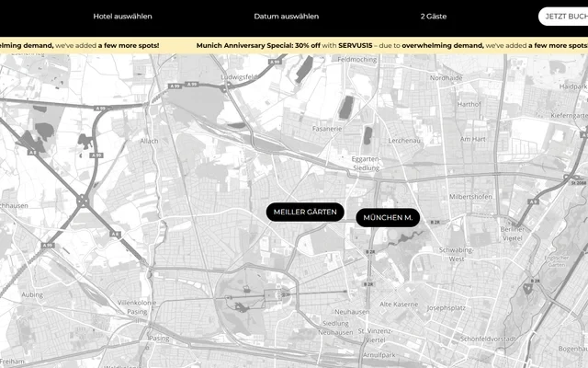The image size is (588, 368).
Task: Select the MÜNCHEN M. map marker
Action: [x=388, y=218]
